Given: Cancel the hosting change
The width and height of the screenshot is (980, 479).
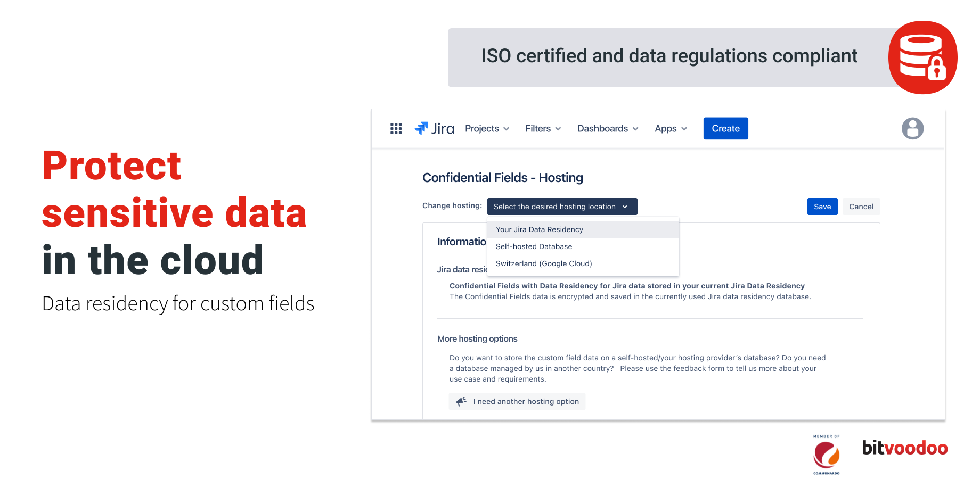Looking at the screenshot, I should (861, 207).
